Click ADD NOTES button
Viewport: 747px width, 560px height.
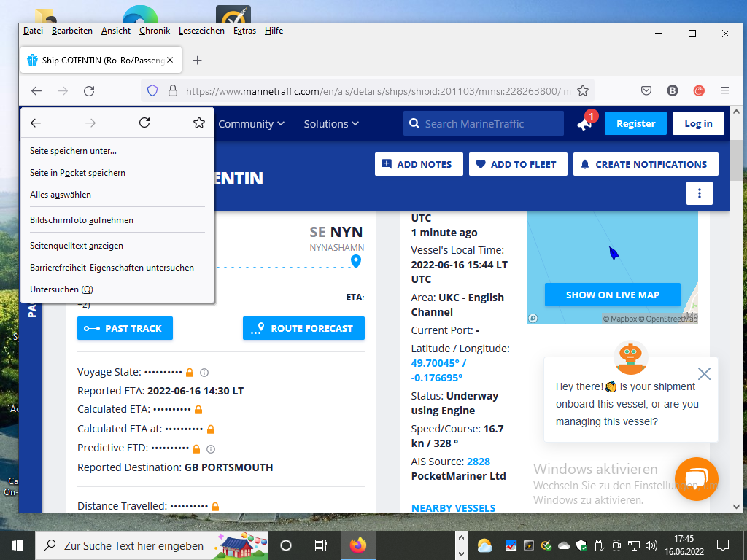pyautogui.click(x=419, y=164)
